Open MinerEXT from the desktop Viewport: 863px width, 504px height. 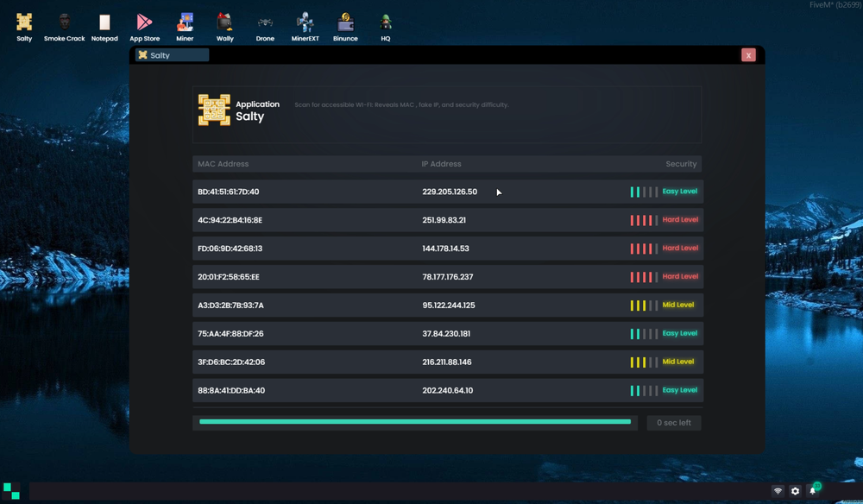305,26
